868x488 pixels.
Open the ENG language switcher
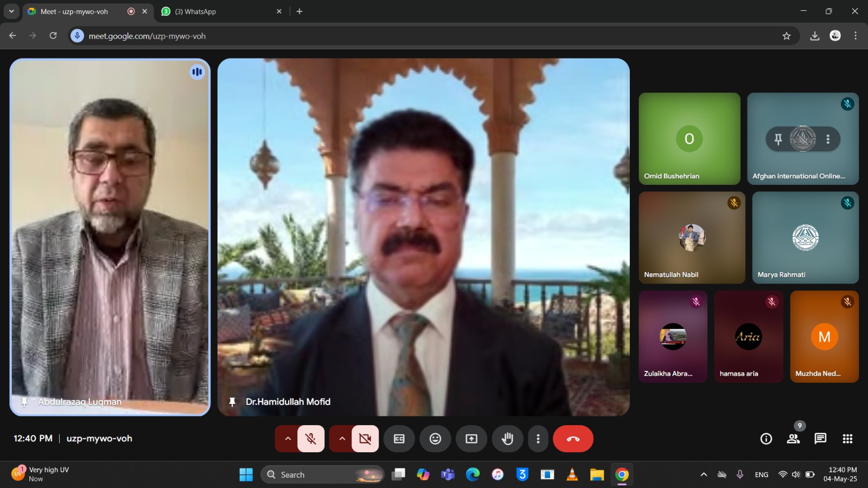click(x=762, y=475)
